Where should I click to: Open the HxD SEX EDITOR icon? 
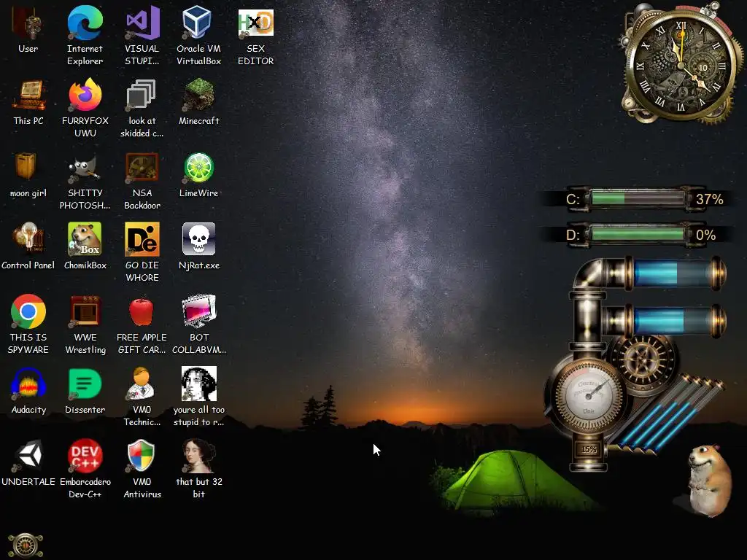pyautogui.click(x=256, y=23)
